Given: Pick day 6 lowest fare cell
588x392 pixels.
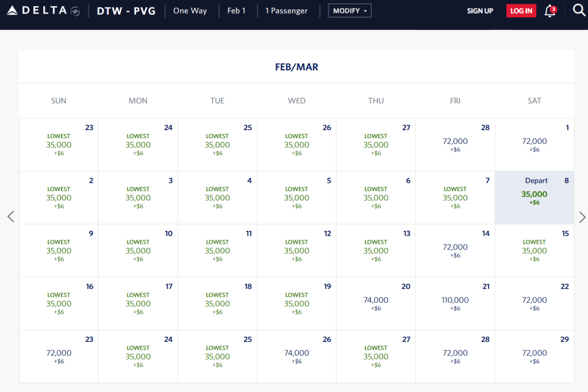Looking at the screenshot, I should [x=376, y=198].
